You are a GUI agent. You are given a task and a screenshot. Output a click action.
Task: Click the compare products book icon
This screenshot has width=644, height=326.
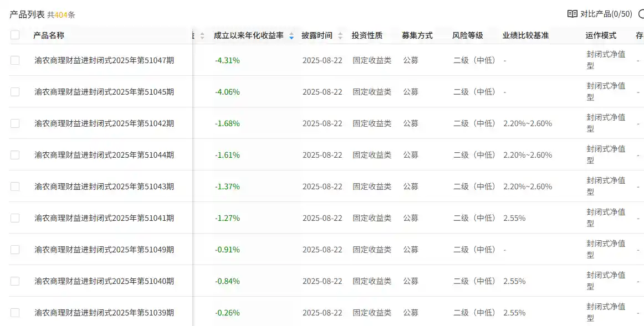[x=573, y=12]
